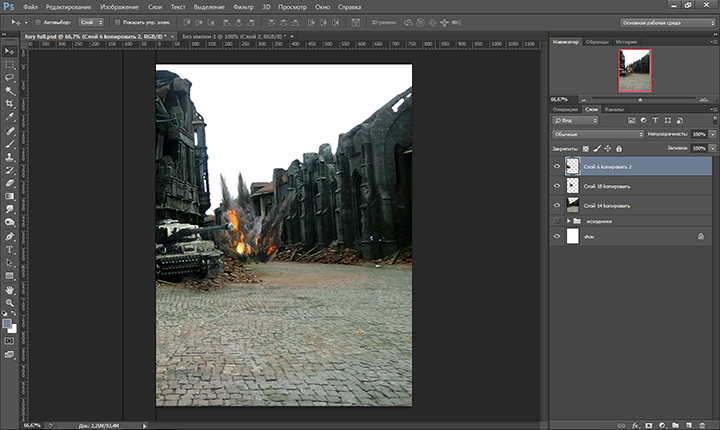Hide layer Слой 6 копировать 2
This screenshot has width=720, height=430.
[x=557, y=166]
